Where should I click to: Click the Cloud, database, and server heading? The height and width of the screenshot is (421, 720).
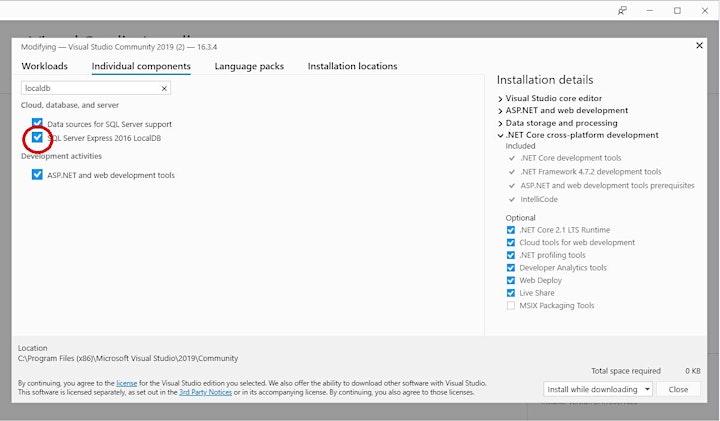pos(70,105)
